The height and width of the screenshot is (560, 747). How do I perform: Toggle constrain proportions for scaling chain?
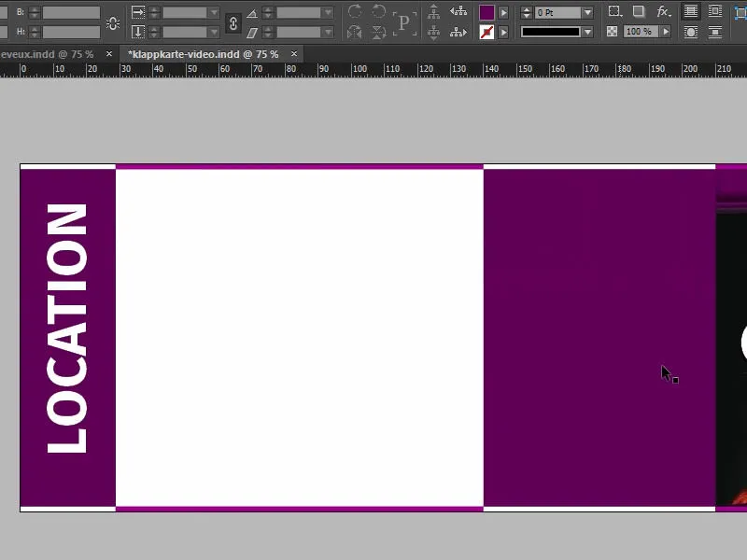pyautogui.click(x=233, y=23)
